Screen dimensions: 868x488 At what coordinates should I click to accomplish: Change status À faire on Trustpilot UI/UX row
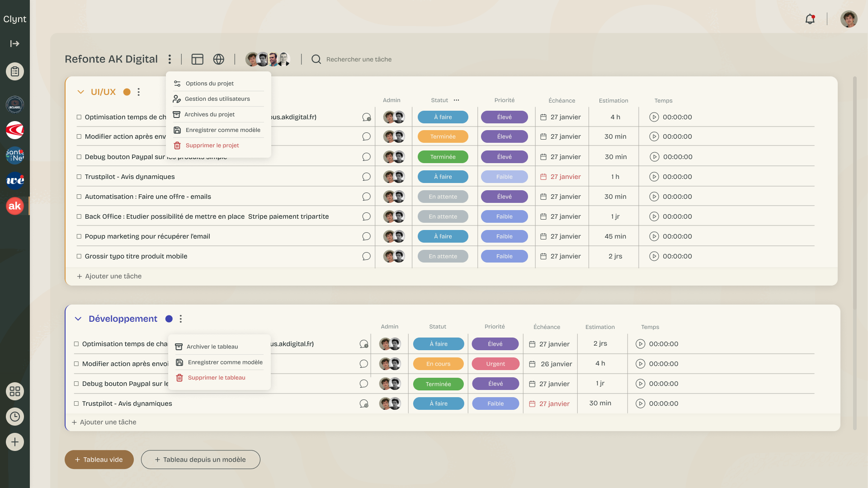click(443, 177)
